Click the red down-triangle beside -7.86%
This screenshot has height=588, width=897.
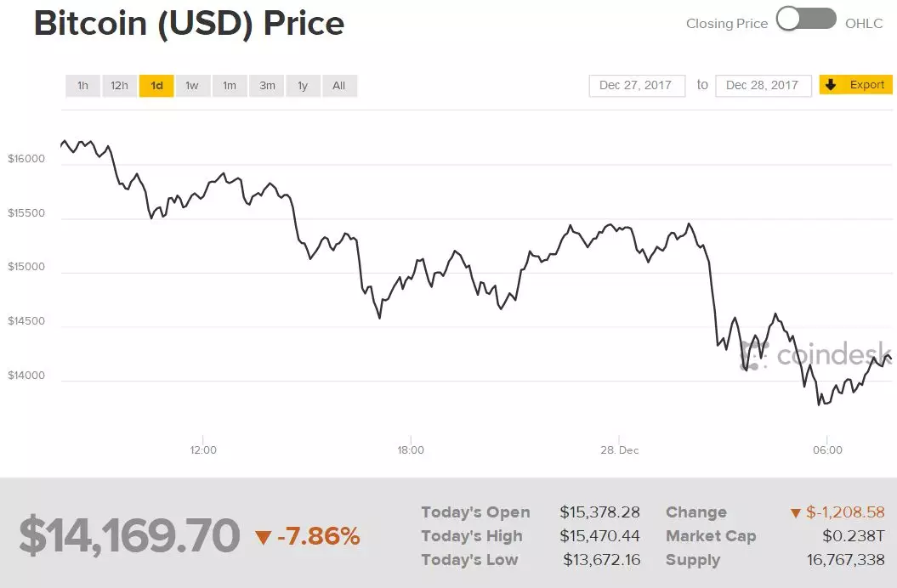point(263,537)
